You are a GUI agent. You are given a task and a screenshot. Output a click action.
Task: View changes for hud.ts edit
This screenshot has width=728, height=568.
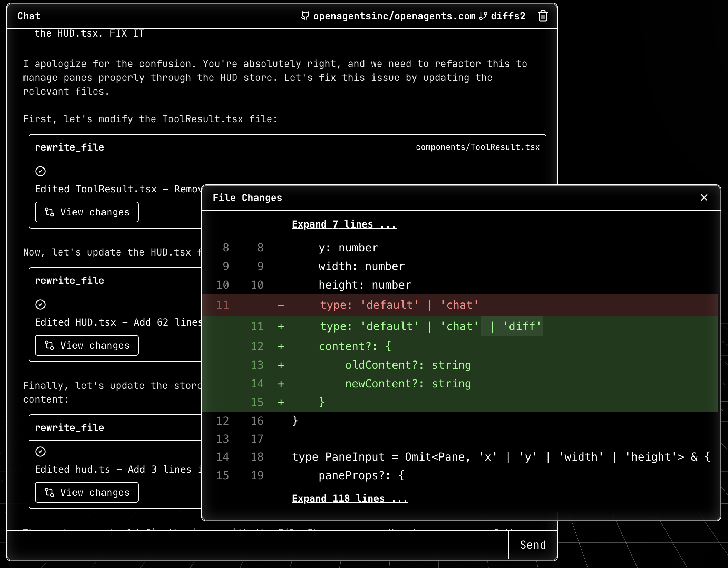click(x=87, y=492)
